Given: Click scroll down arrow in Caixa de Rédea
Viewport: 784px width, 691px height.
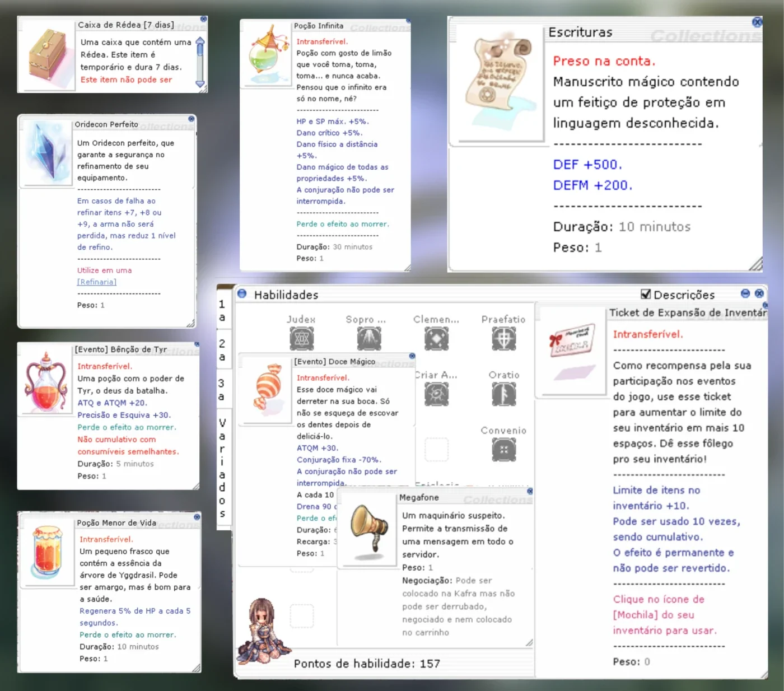Looking at the screenshot, I should tap(200, 83).
